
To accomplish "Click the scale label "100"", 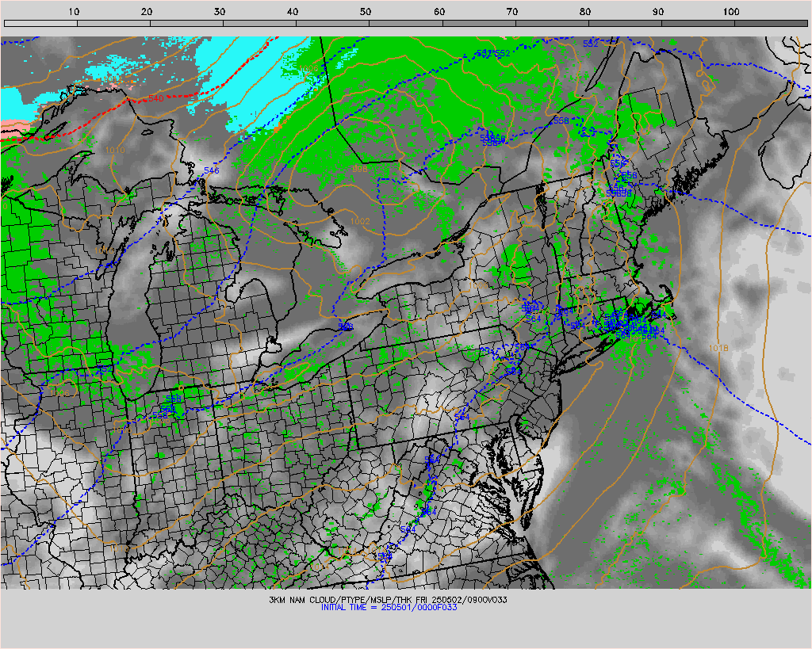I will pos(730,11).
